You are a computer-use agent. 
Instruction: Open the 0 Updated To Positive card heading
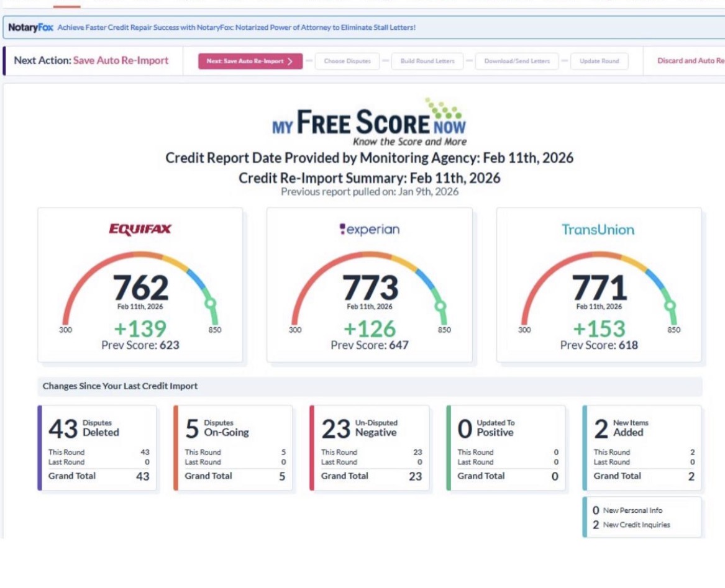[x=485, y=428]
